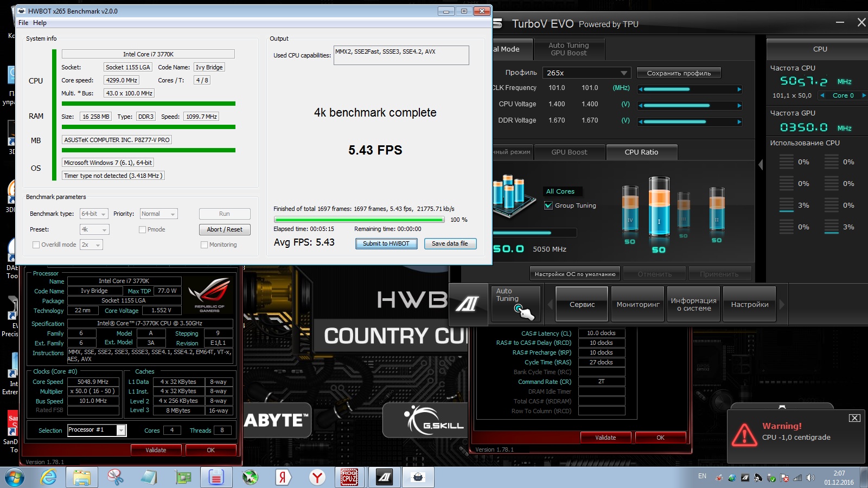Select next core after Core 0
The width and height of the screenshot is (868, 488).
tap(864, 95)
